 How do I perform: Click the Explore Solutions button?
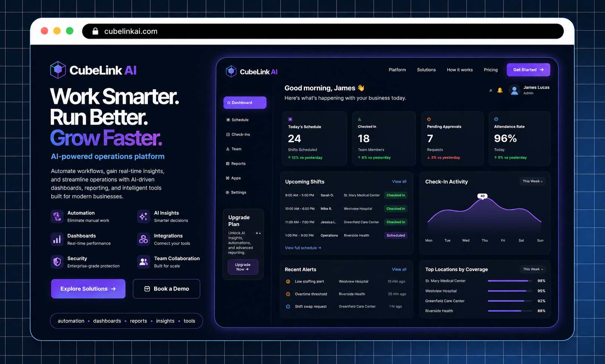[x=88, y=289]
